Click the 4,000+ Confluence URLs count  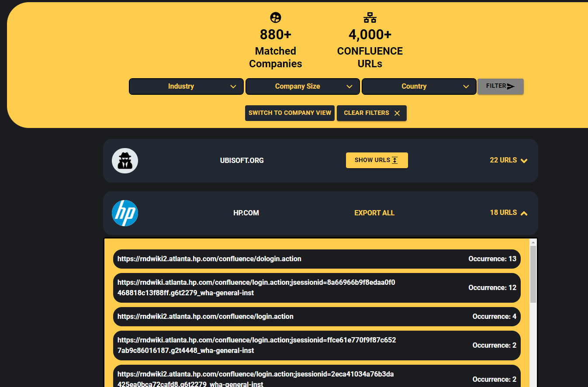point(370,34)
